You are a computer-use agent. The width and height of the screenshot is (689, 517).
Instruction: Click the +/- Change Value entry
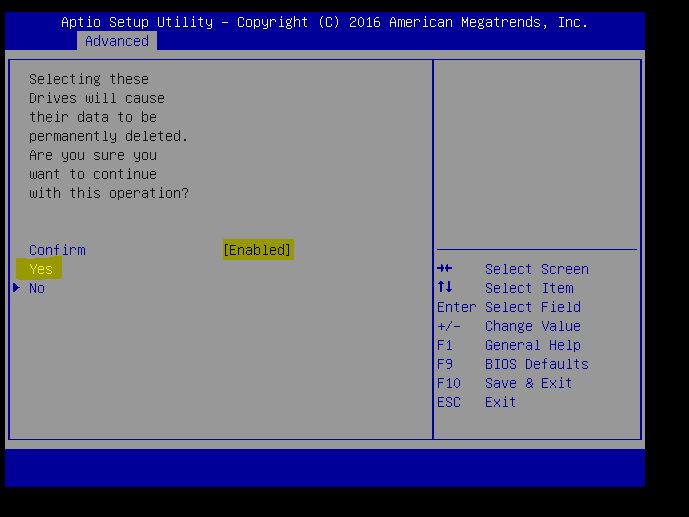[509, 326]
